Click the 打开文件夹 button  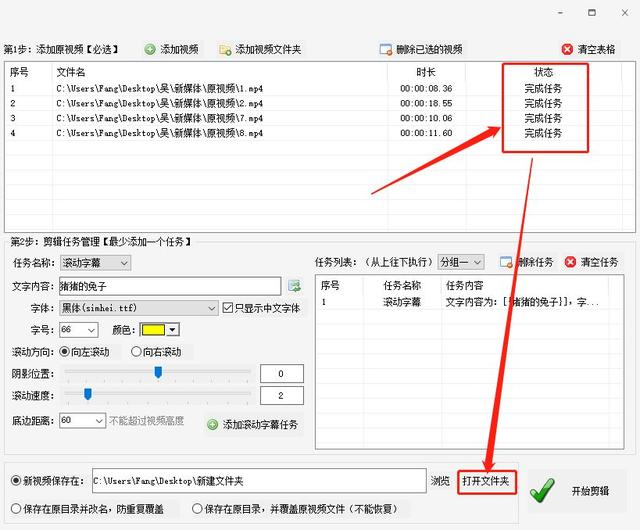coord(487,481)
